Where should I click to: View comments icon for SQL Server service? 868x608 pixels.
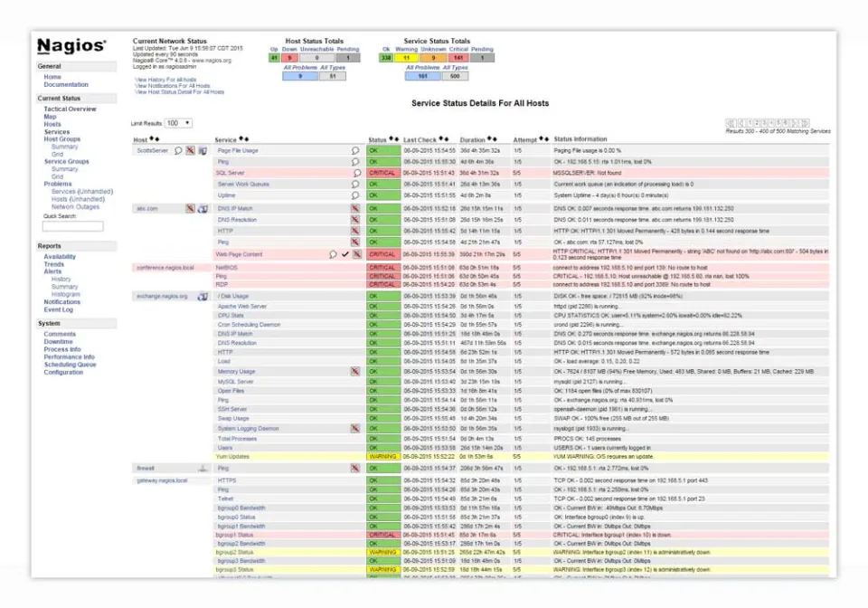pos(357,173)
